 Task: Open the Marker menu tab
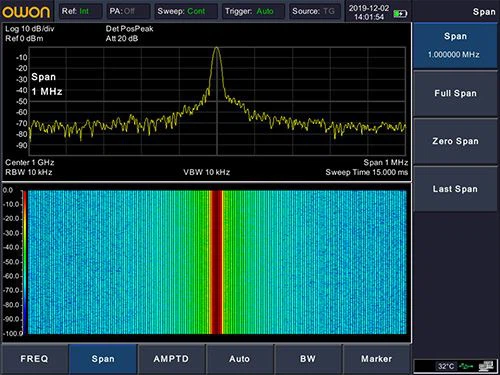(x=376, y=359)
